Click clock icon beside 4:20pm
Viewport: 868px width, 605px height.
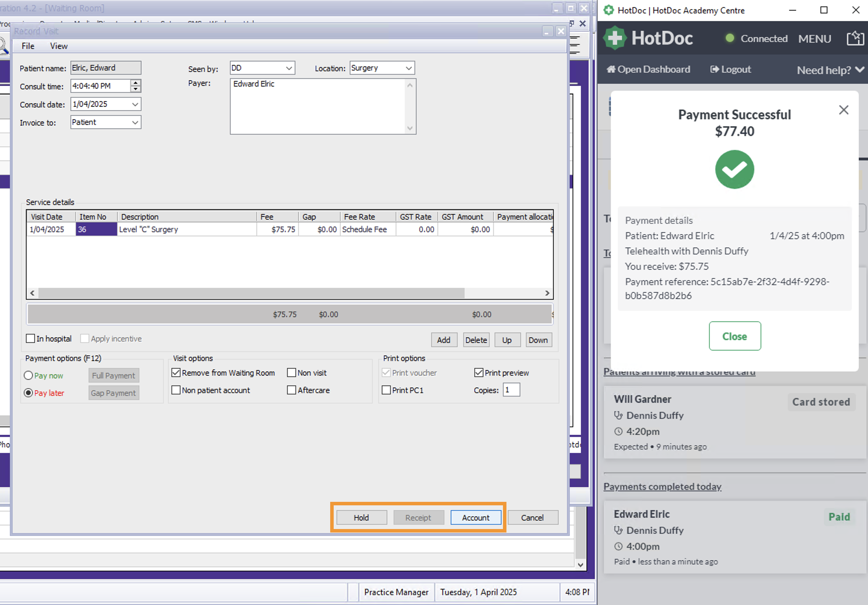point(618,431)
